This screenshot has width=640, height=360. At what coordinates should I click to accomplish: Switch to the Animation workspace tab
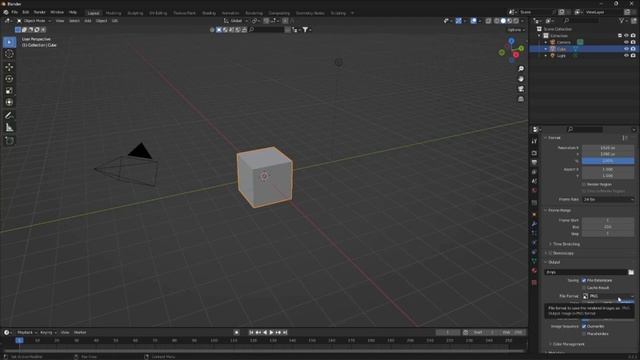[231, 13]
